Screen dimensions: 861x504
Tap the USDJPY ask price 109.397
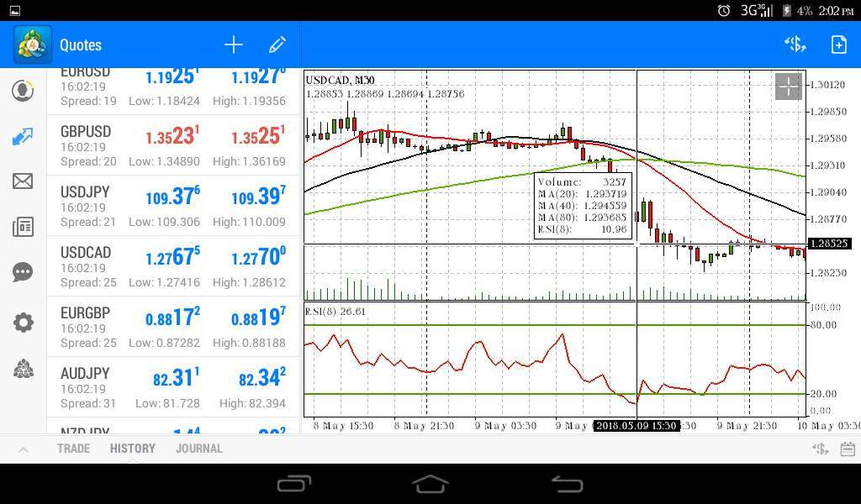(259, 196)
